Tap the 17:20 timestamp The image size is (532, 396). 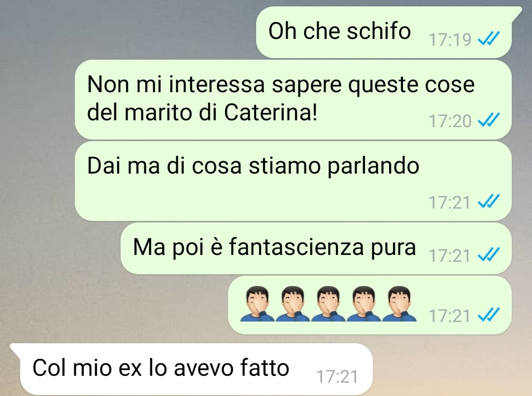[450, 121]
